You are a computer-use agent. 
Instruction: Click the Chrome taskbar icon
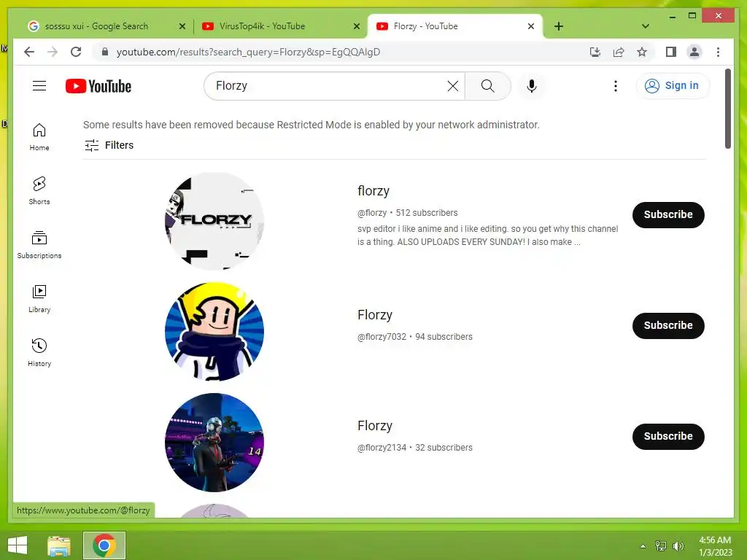point(104,545)
